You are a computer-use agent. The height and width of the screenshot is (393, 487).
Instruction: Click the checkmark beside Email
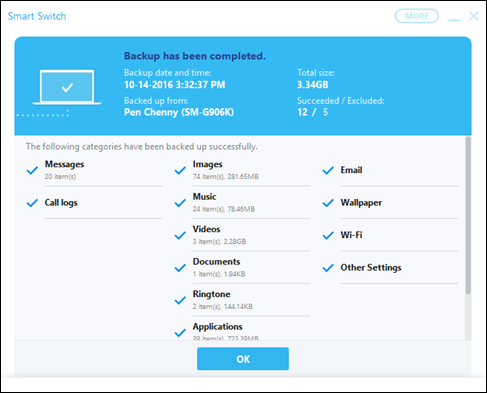click(328, 170)
